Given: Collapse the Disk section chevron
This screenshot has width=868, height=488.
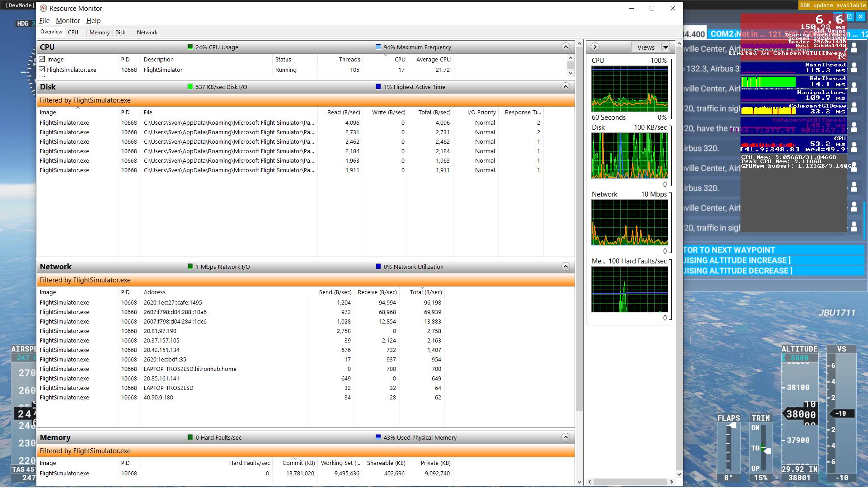Looking at the screenshot, I should point(565,87).
